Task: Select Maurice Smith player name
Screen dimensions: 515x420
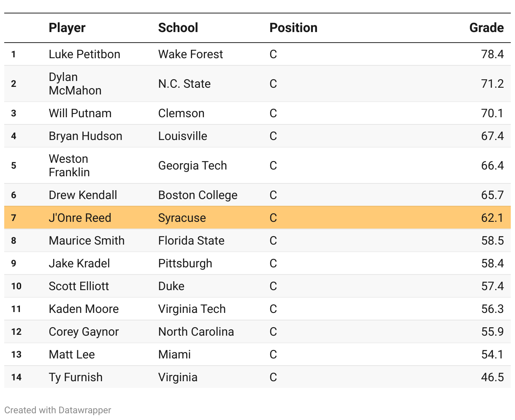Action: [87, 241]
